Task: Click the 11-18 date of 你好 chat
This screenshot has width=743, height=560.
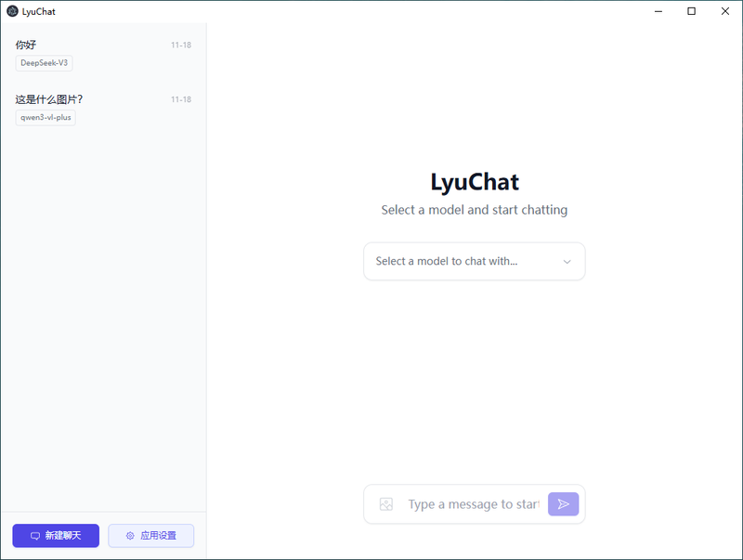Action: point(181,45)
